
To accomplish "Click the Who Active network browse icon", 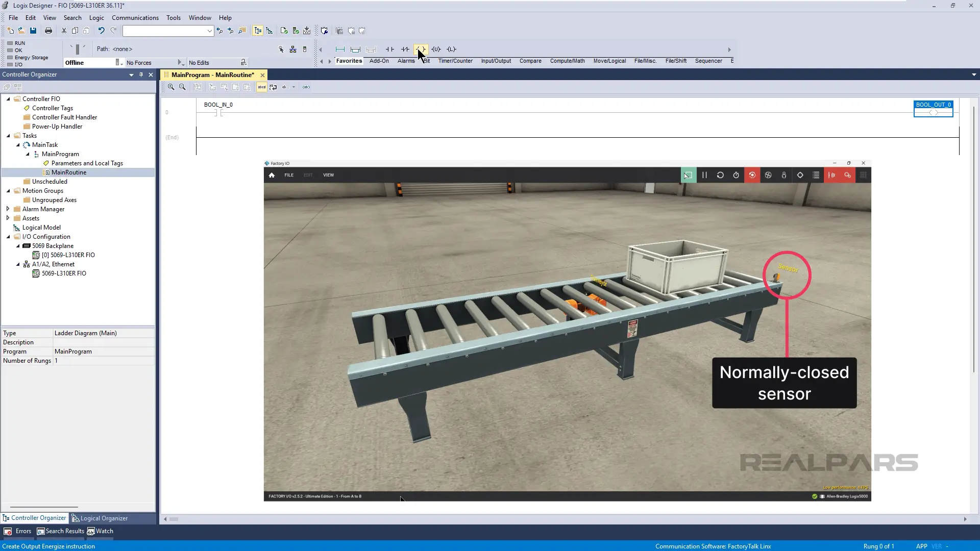I will coord(293,49).
